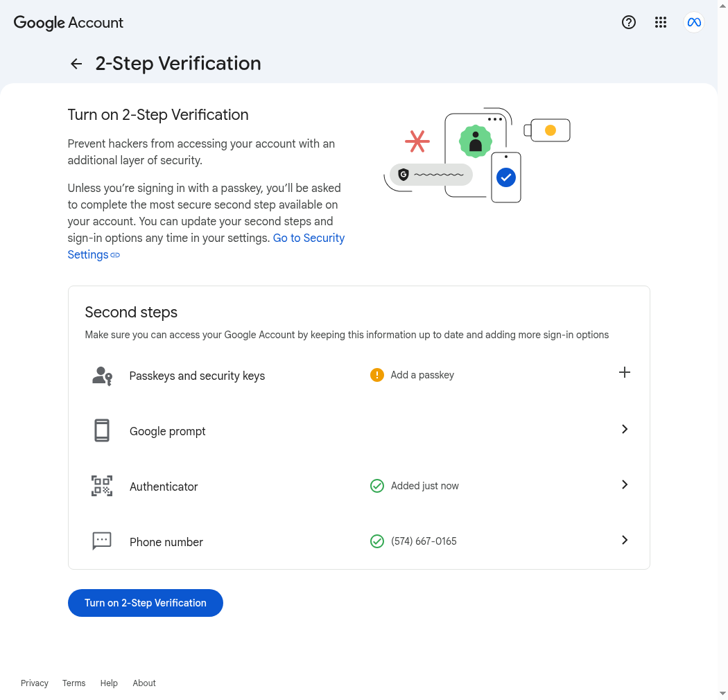Image resolution: width=728 pixels, height=700 pixels.
Task: Click Turn on 2-Step Verification button
Action: pyautogui.click(x=146, y=603)
